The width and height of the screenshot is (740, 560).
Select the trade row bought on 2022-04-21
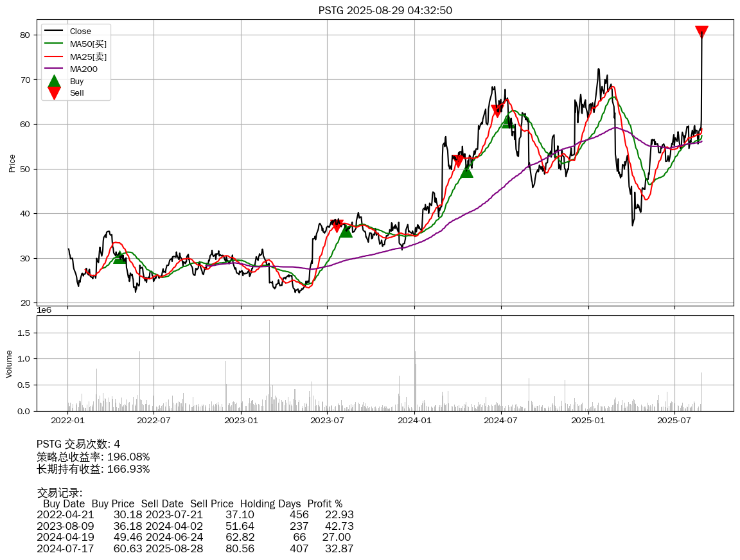195,515
